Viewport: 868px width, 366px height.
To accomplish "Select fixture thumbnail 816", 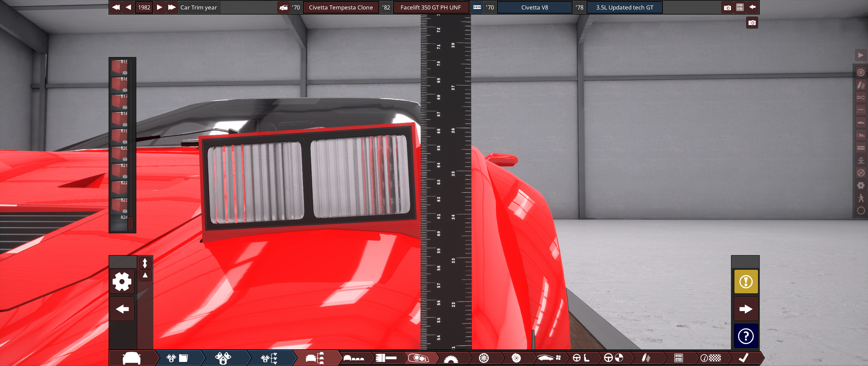I will tap(119, 84).
